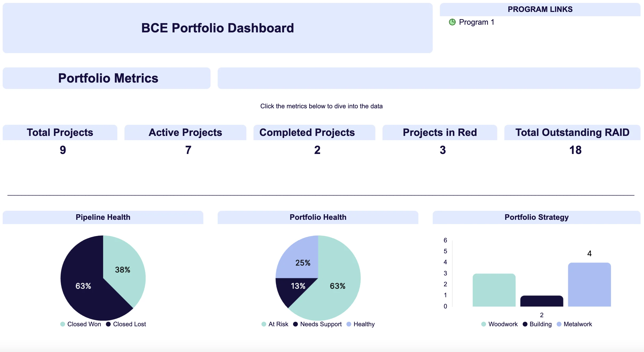Click the BCE Portfolio Dashboard title
Screen dimensions: 644x352
pyautogui.click(x=218, y=28)
